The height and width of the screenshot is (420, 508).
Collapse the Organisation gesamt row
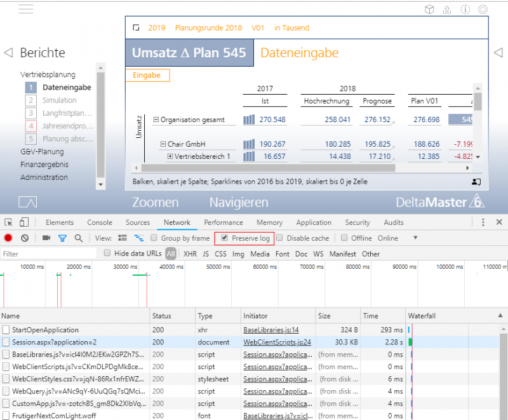click(156, 119)
